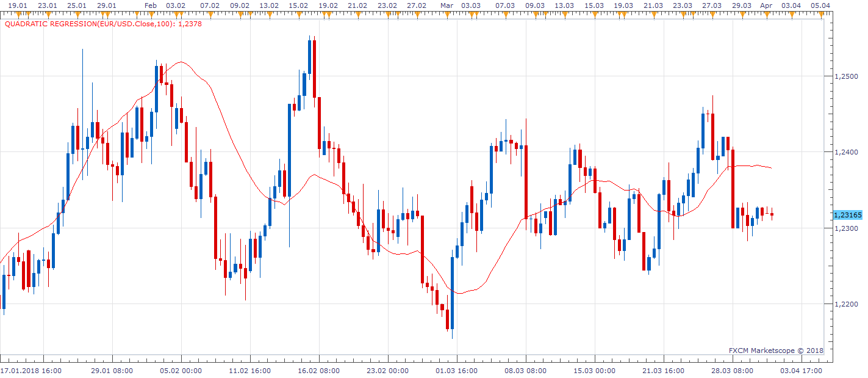Viewport: 868px width, 378px height.
Task: Click event marker under 21.02 date
Action: point(358,14)
